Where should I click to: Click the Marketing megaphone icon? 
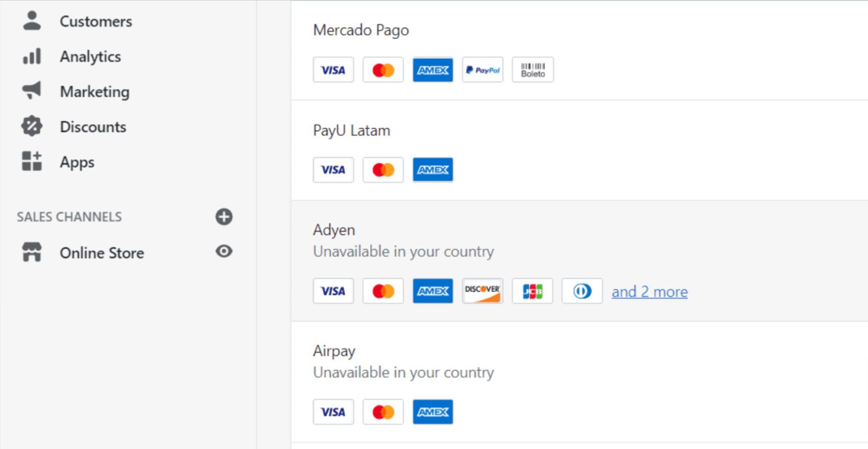[30, 91]
